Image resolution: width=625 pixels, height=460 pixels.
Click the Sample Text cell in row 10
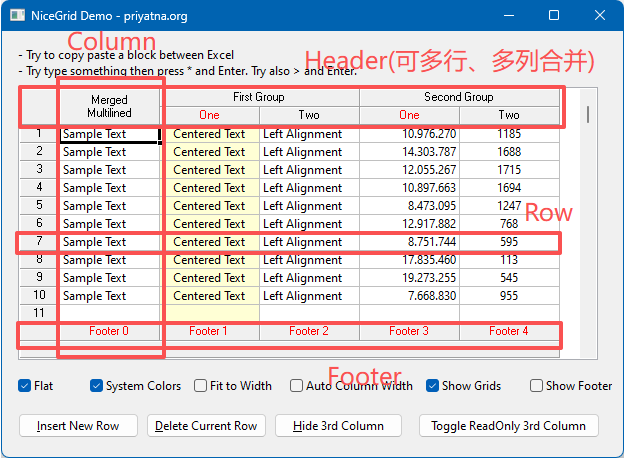pos(109,296)
